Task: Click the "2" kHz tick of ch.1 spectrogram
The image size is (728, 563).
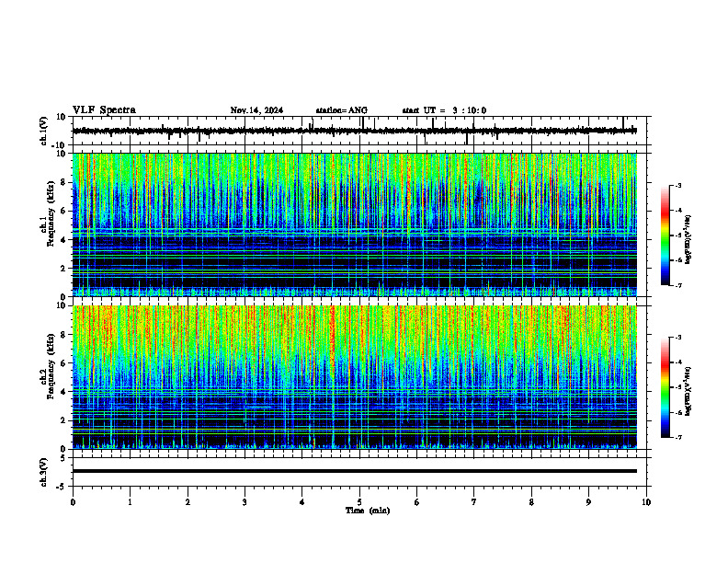Action: pos(64,269)
